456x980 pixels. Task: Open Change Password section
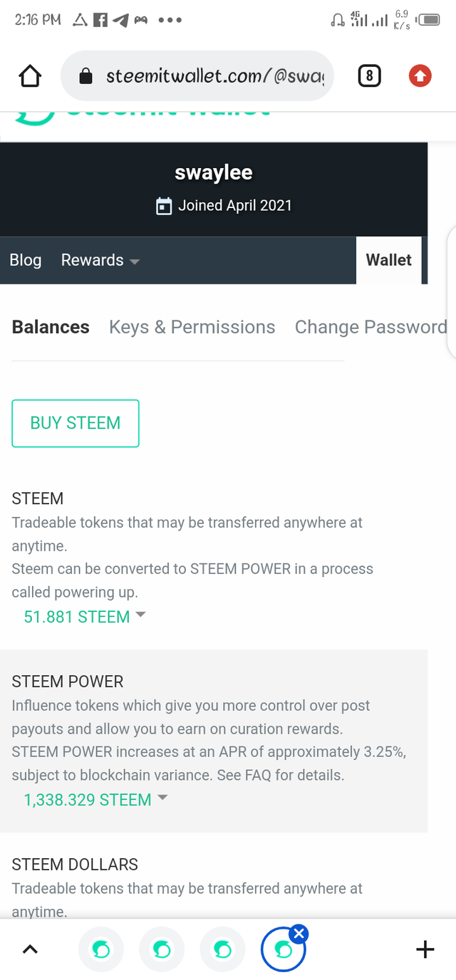[371, 327]
